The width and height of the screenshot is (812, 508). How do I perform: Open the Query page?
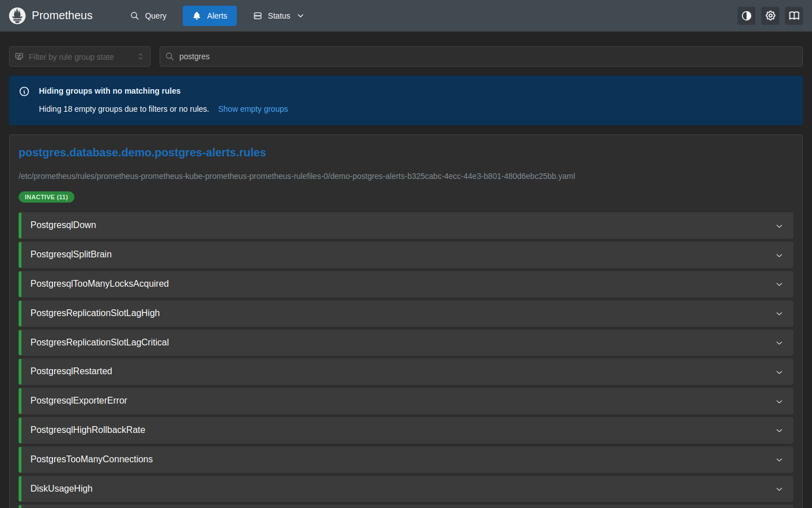149,16
